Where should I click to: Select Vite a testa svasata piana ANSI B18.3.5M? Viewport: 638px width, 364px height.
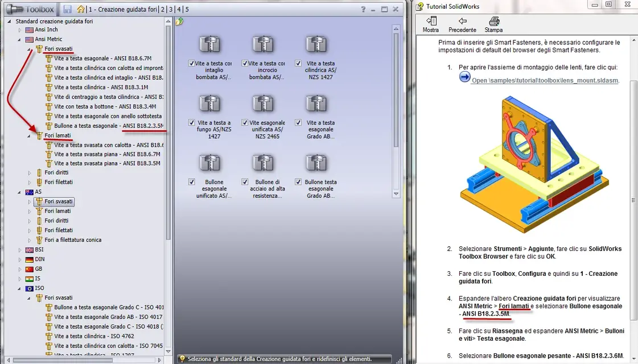click(107, 163)
